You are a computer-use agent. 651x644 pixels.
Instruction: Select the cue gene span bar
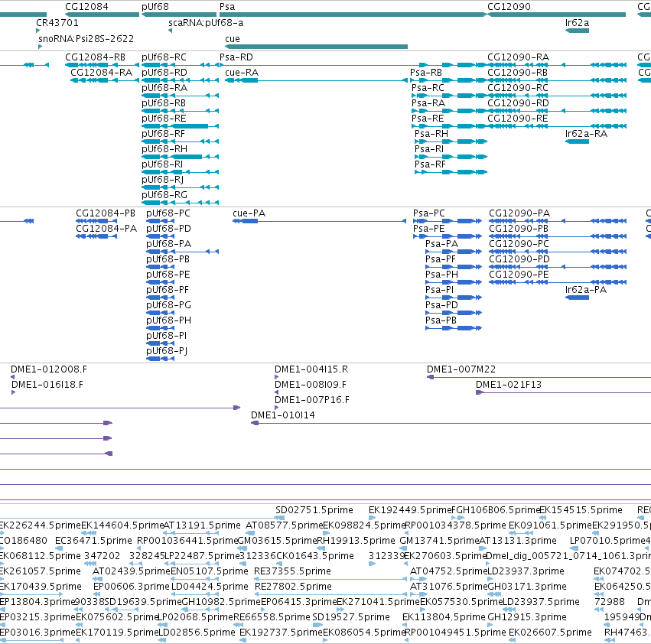(x=317, y=47)
